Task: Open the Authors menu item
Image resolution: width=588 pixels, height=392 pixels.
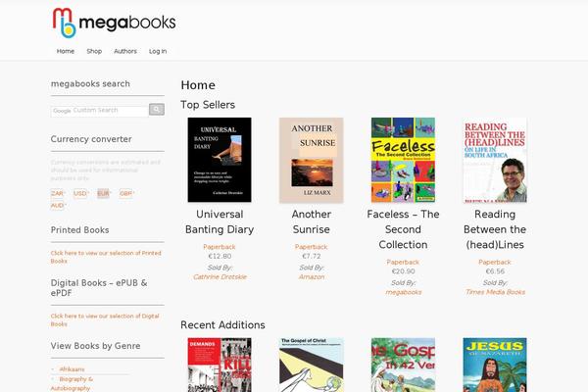Action: click(125, 51)
